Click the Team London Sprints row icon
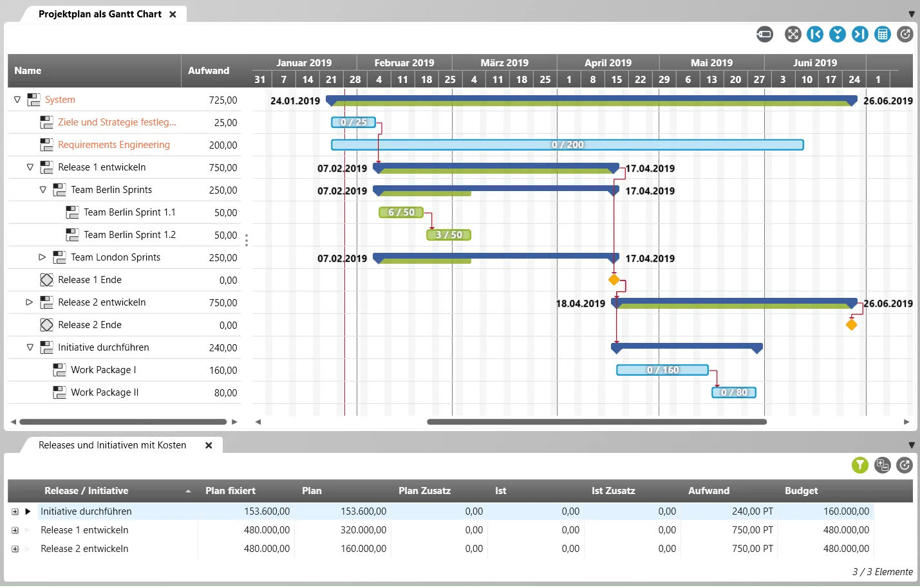Image resolution: width=920 pixels, height=588 pixels. coord(59,257)
